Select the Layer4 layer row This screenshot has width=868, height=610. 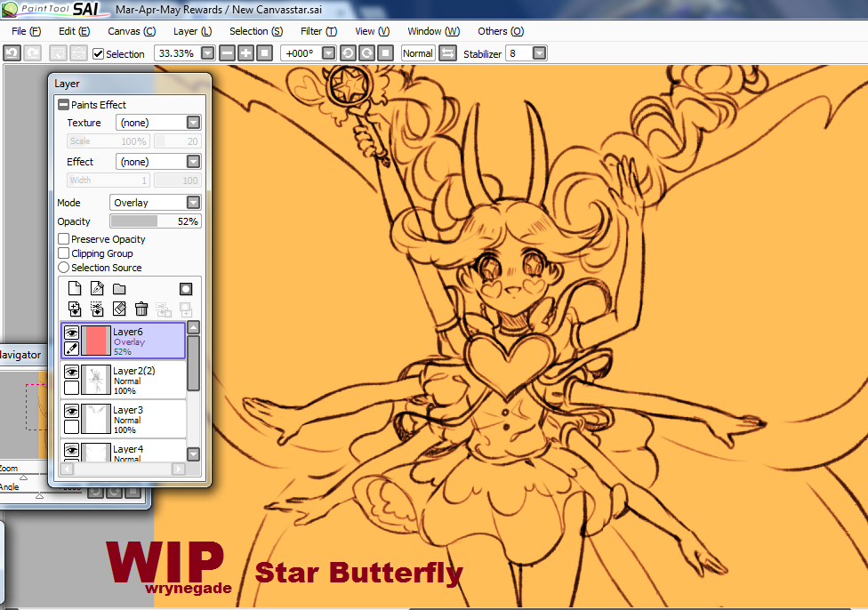pos(124,451)
